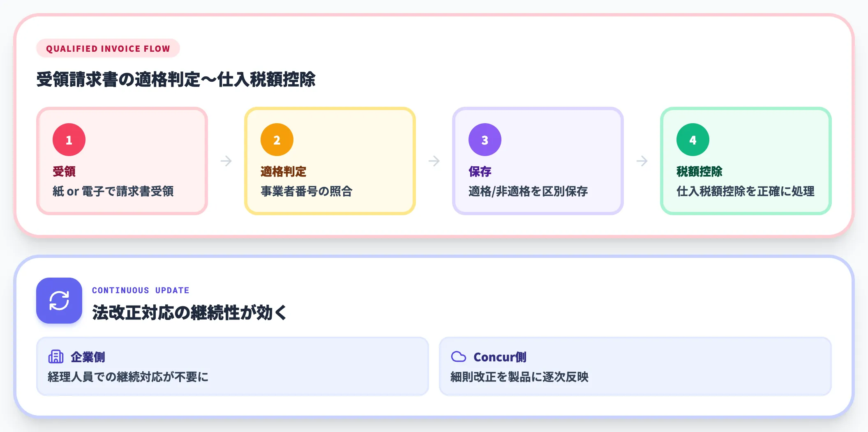Click the building icon beside 企業側
The image size is (868, 432).
click(56, 356)
